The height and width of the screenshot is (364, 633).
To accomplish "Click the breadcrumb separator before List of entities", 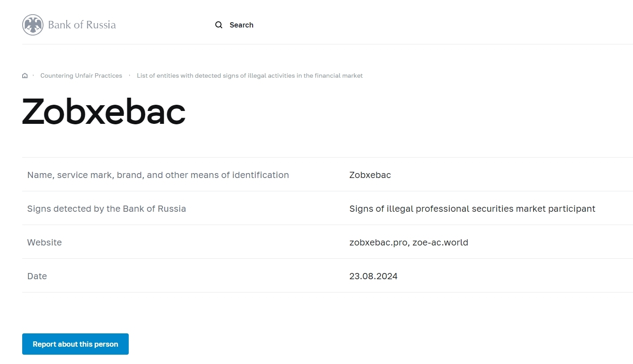I will point(130,75).
